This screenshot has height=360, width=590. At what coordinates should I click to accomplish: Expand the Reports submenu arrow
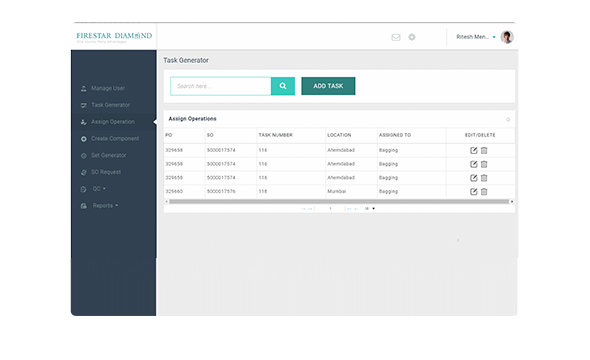[117, 206]
